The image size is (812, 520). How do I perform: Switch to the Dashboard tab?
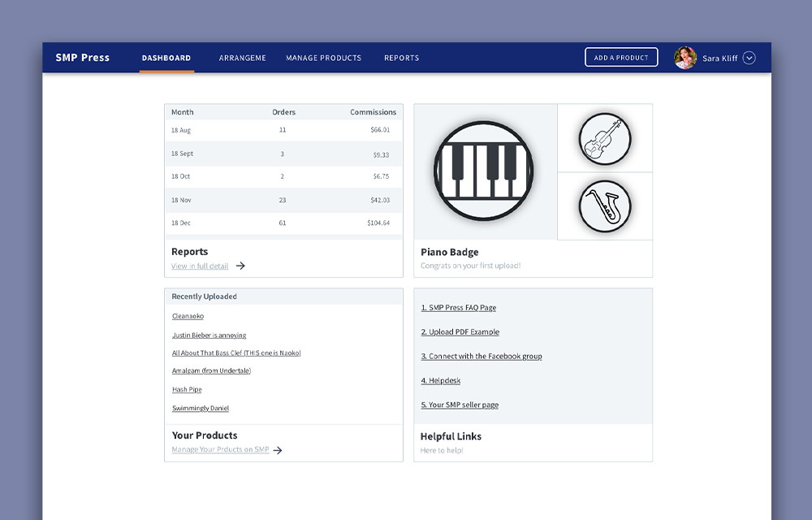click(166, 58)
